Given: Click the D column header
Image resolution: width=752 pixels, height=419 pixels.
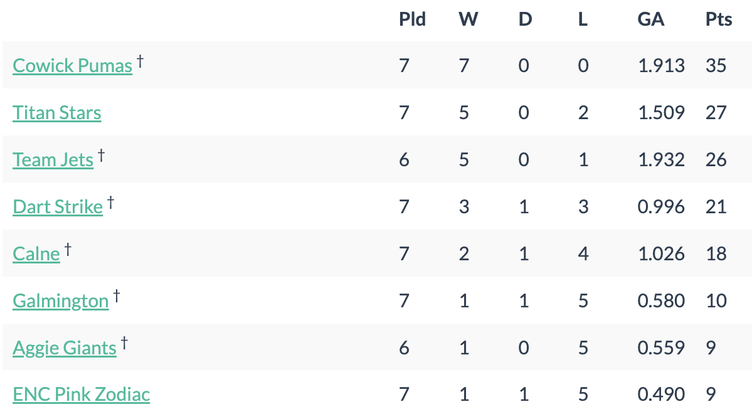Looking at the screenshot, I should tap(525, 19).
